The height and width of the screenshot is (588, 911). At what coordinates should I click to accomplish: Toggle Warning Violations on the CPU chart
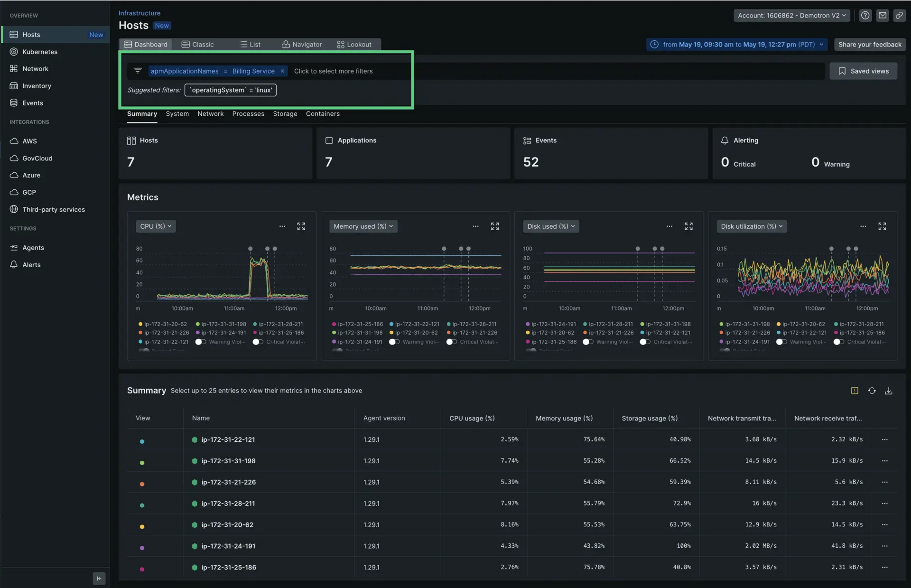[201, 342]
